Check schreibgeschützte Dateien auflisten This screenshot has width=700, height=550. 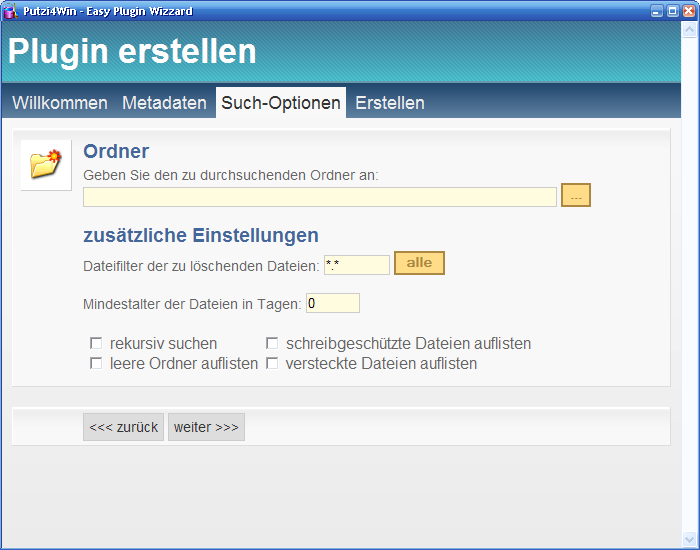(272, 343)
